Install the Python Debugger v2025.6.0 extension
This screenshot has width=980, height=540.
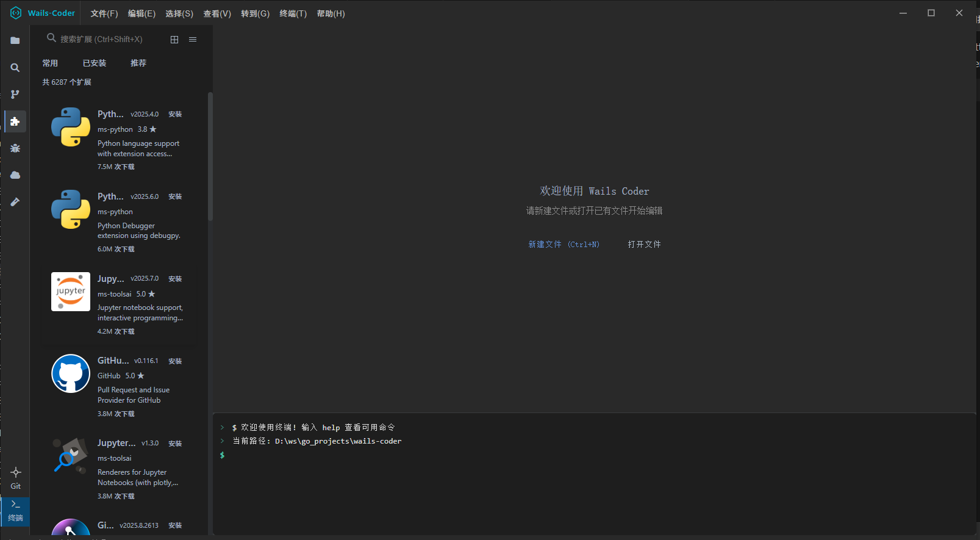pos(175,196)
